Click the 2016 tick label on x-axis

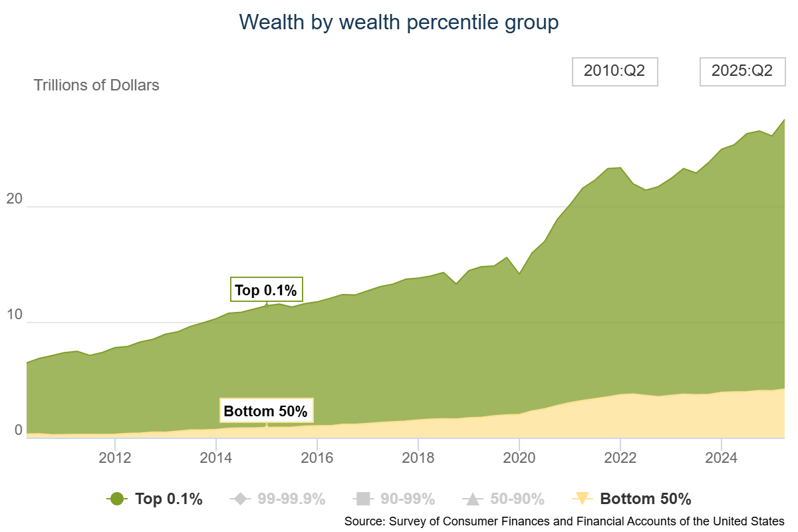pyautogui.click(x=317, y=458)
